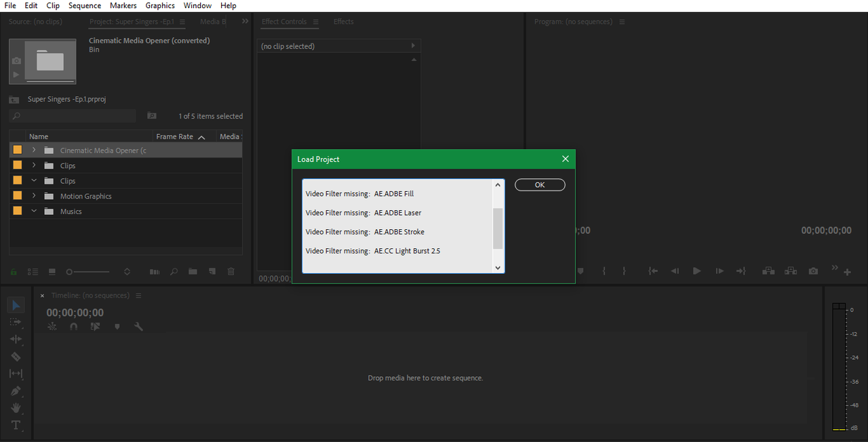Collapse the expanded Clips bin
The height and width of the screenshot is (442, 868).
point(34,180)
